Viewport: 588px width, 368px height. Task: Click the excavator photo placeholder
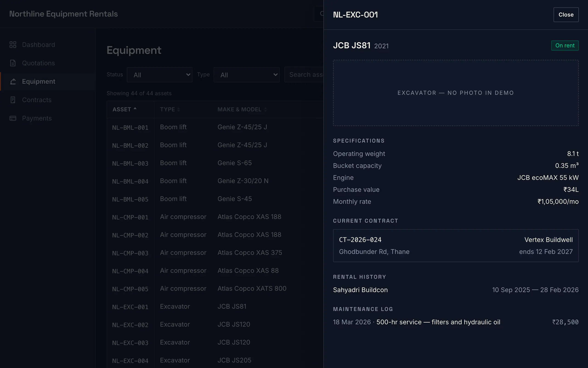[455, 93]
